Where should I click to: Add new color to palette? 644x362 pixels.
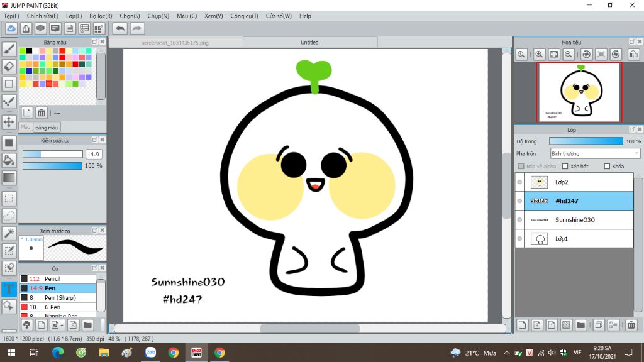point(26,112)
